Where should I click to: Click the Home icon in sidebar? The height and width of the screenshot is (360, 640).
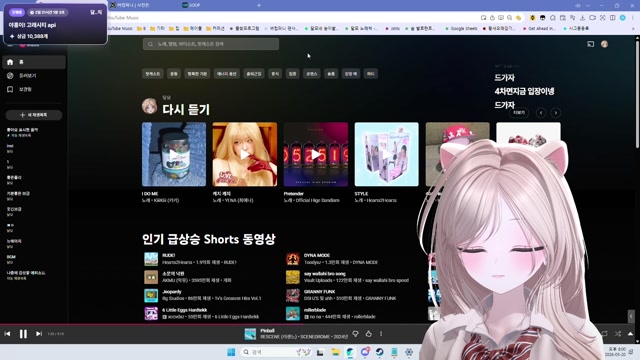pyautogui.click(x=10, y=62)
